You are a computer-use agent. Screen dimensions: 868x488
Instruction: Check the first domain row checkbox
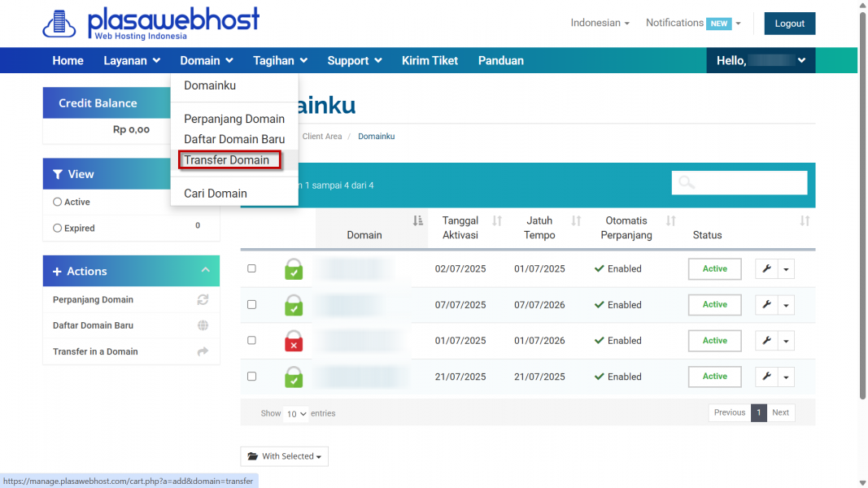tap(251, 268)
